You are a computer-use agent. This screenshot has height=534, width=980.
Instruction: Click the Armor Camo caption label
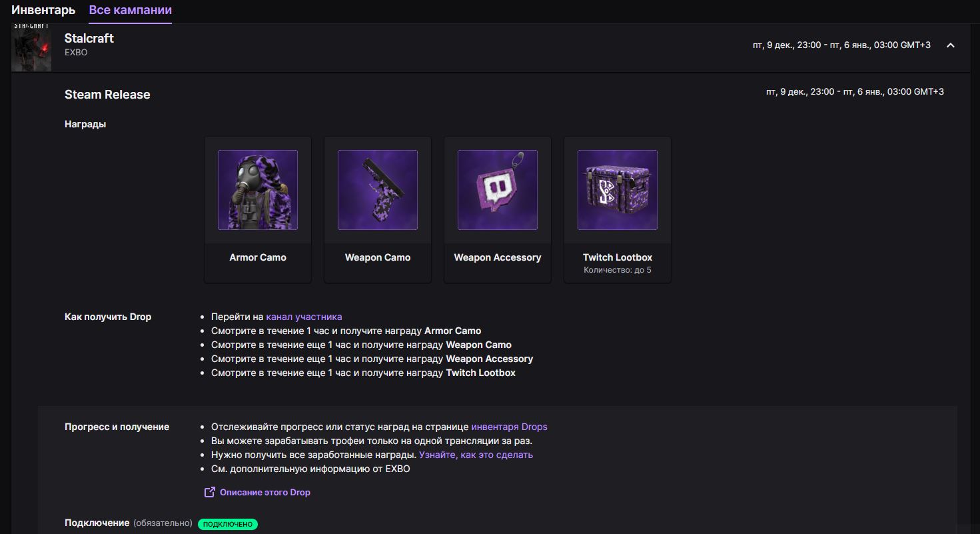[x=258, y=257]
